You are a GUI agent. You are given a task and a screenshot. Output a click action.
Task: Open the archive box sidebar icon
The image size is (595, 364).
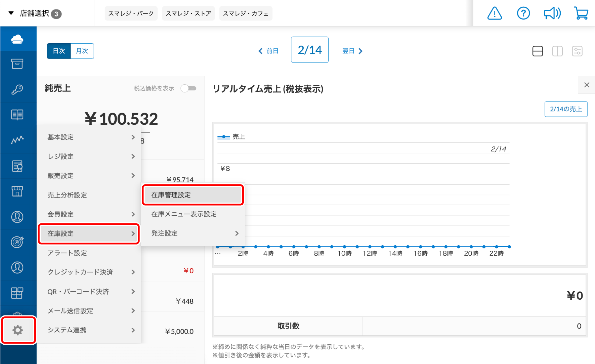pos(17,64)
